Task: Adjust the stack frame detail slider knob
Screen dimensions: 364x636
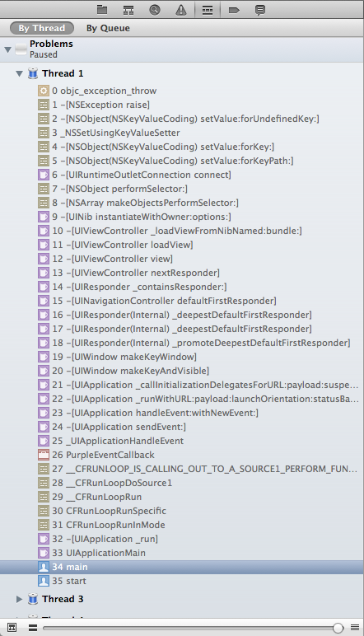Action: point(338,628)
